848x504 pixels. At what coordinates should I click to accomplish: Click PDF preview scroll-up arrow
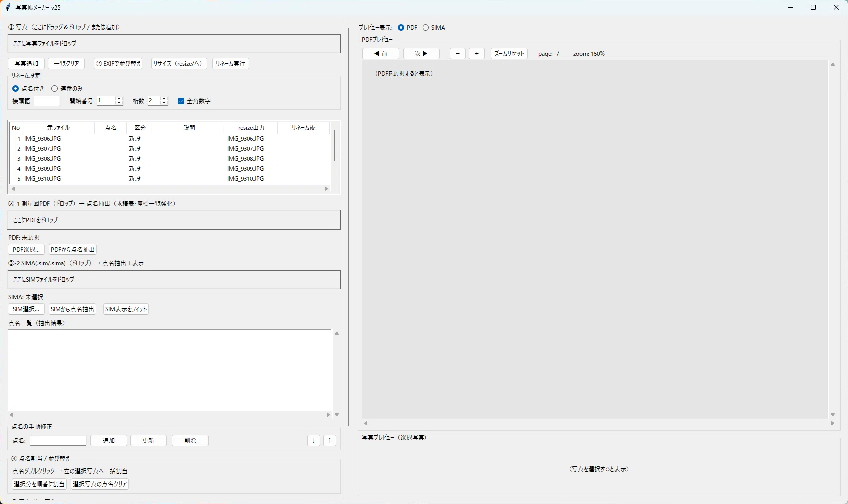tap(833, 64)
